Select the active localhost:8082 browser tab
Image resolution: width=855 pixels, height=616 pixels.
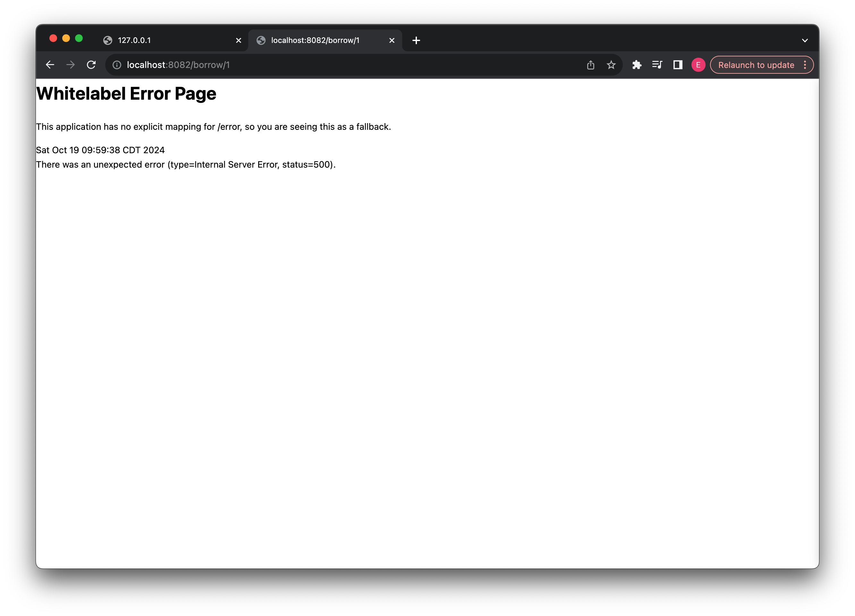[x=325, y=40]
